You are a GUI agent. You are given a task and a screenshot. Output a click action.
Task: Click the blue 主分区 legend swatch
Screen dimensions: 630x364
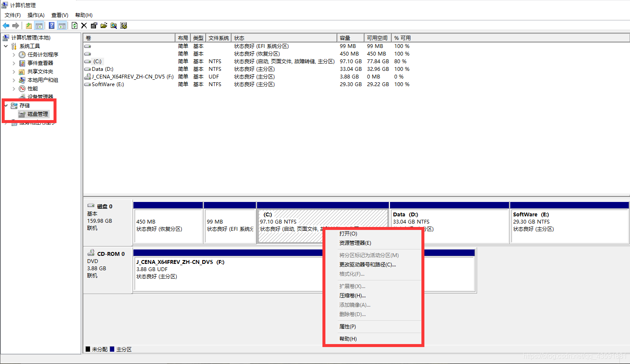(112, 349)
